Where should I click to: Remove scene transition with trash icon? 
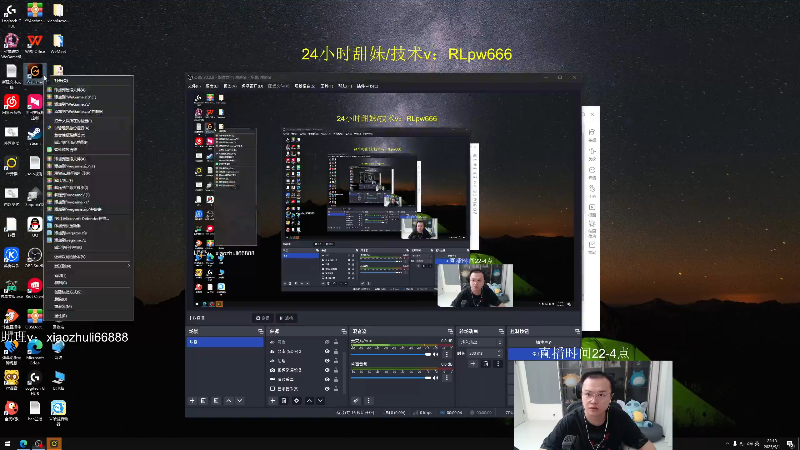pos(486,364)
